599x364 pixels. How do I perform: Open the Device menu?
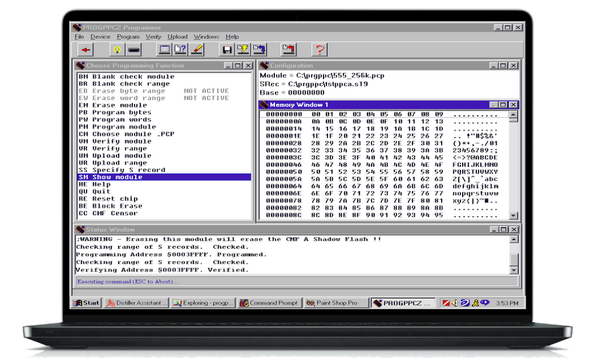pyautogui.click(x=100, y=36)
